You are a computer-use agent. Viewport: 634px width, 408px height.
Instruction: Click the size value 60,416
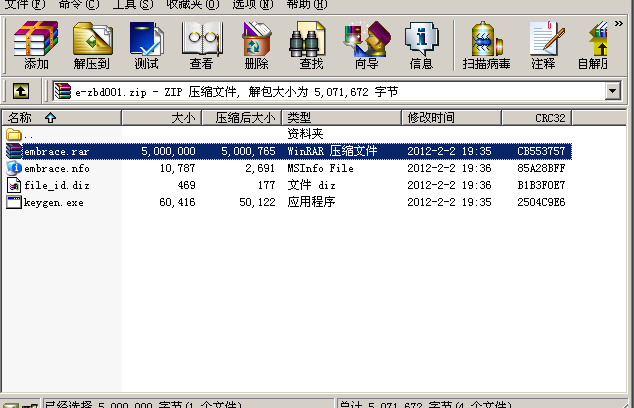(177, 202)
